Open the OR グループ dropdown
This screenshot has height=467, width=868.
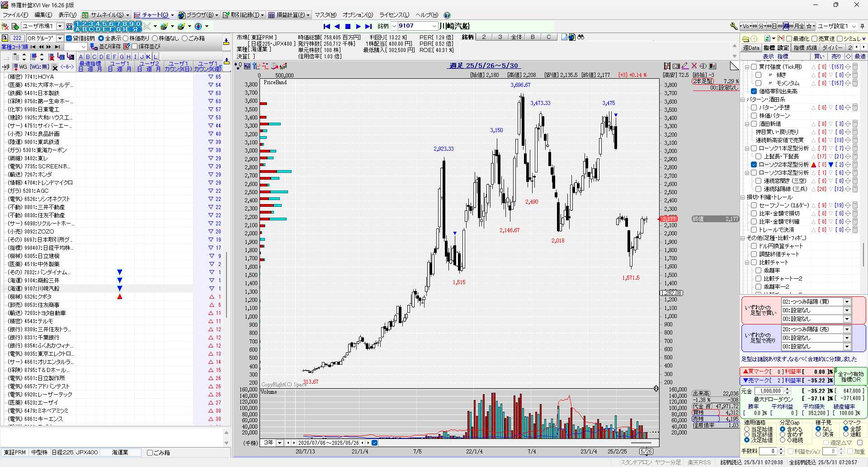click(60, 38)
